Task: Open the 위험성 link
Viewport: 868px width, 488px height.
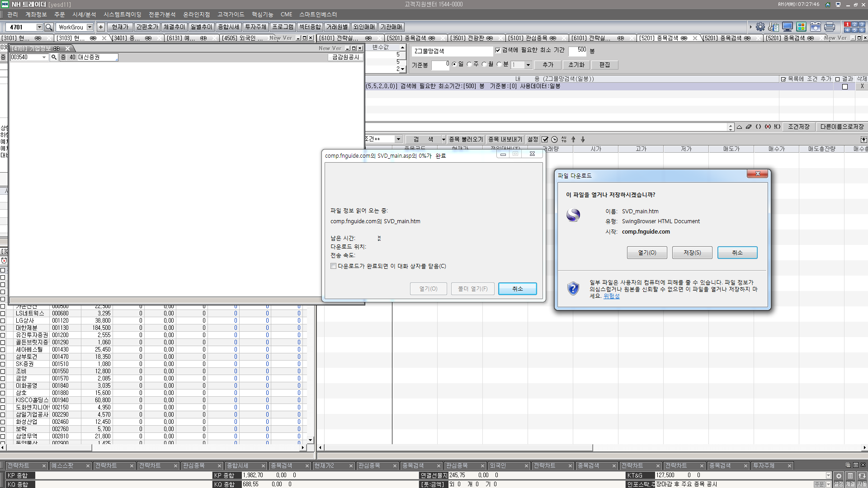Action: coord(611,296)
